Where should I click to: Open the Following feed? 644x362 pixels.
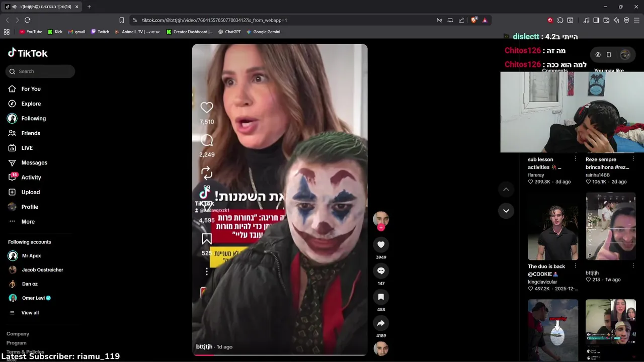tap(33, 119)
